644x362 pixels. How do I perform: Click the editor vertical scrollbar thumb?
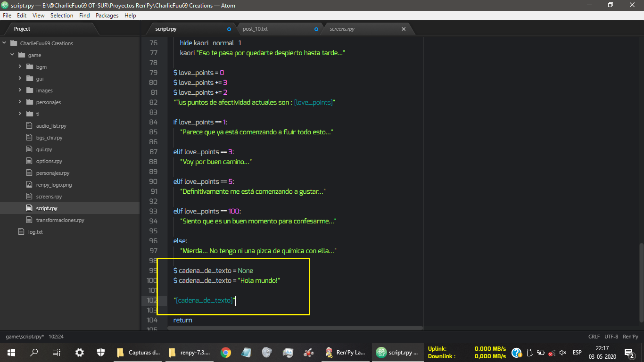641,283
